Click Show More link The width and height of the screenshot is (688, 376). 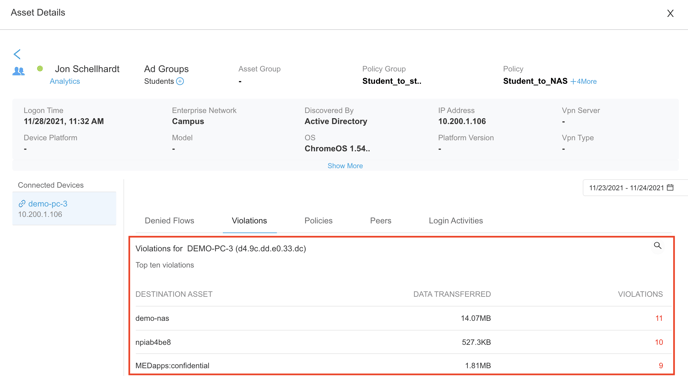pos(345,166)
